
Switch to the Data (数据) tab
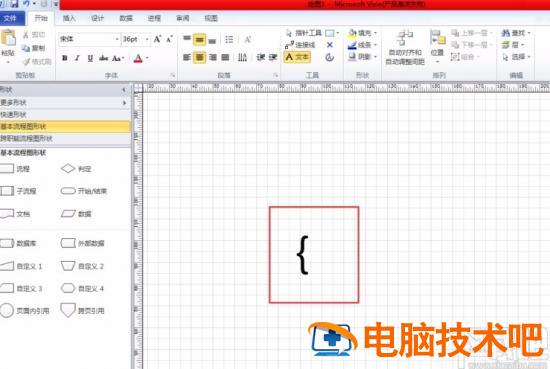pyautogui.click(x=126, y=18)
